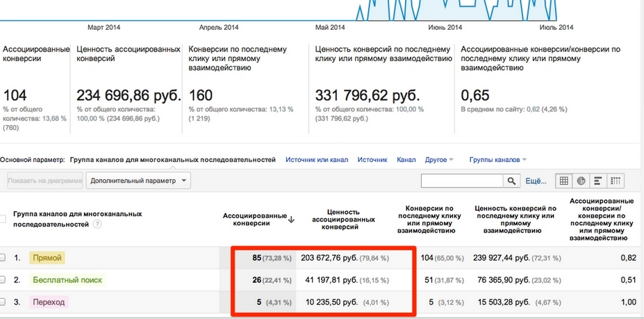The width and height of the screenshot is (644, 319).
Task: Click the search magnifier icon
Action: (511, 181)
